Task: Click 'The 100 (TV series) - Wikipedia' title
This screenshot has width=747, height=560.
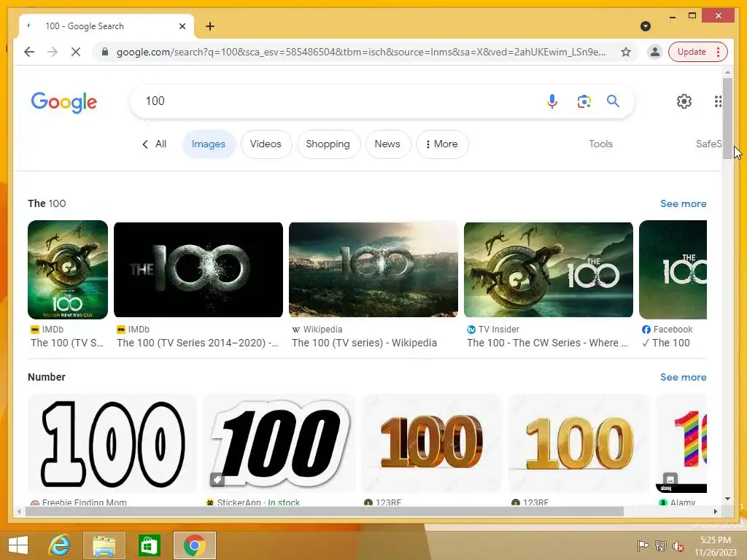Action: coord(364,343)
